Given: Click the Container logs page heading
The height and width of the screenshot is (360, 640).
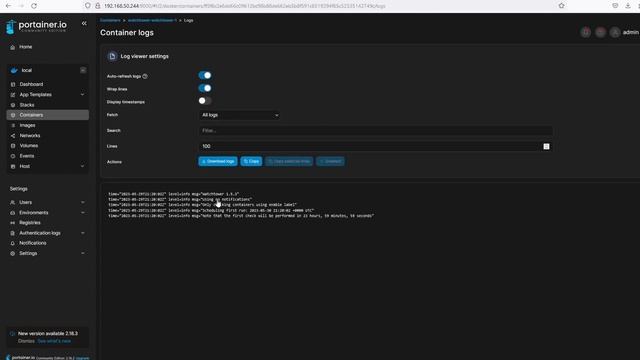Looking at the screenshot, I should click(x=127, y=33).
